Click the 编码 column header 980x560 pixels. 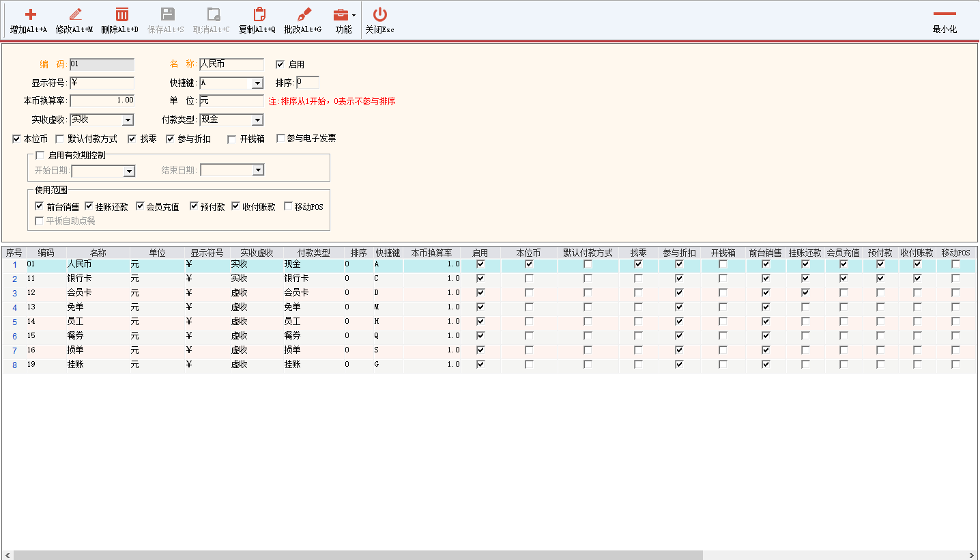[x=46, y=253]
